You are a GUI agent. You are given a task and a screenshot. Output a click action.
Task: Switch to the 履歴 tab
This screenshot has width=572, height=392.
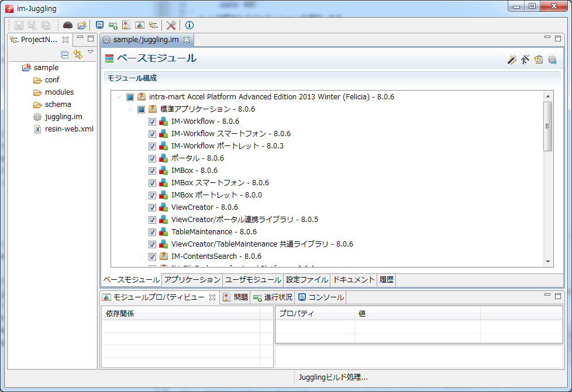point(387,280)
